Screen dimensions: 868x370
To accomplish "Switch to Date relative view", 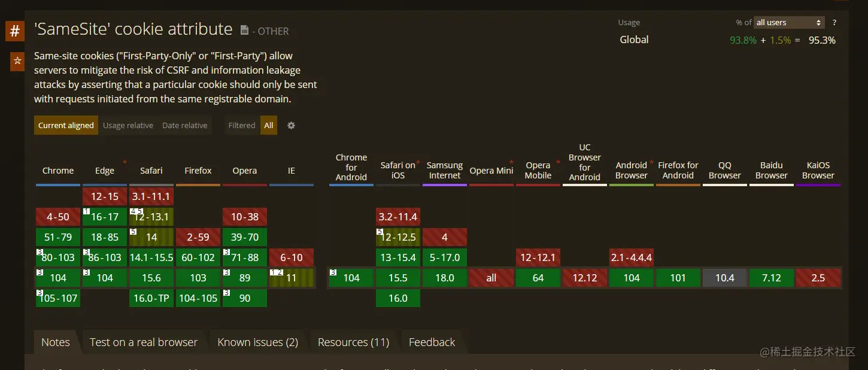I will point(185,125).
